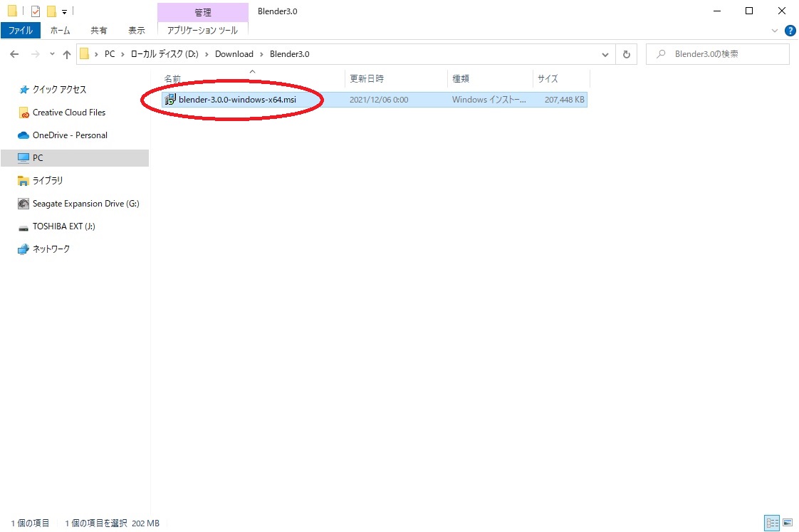The width and height of the screenshot is (799, 532).
Task: Minimize the Blender3.0 Explorer window
Action: 717,11
